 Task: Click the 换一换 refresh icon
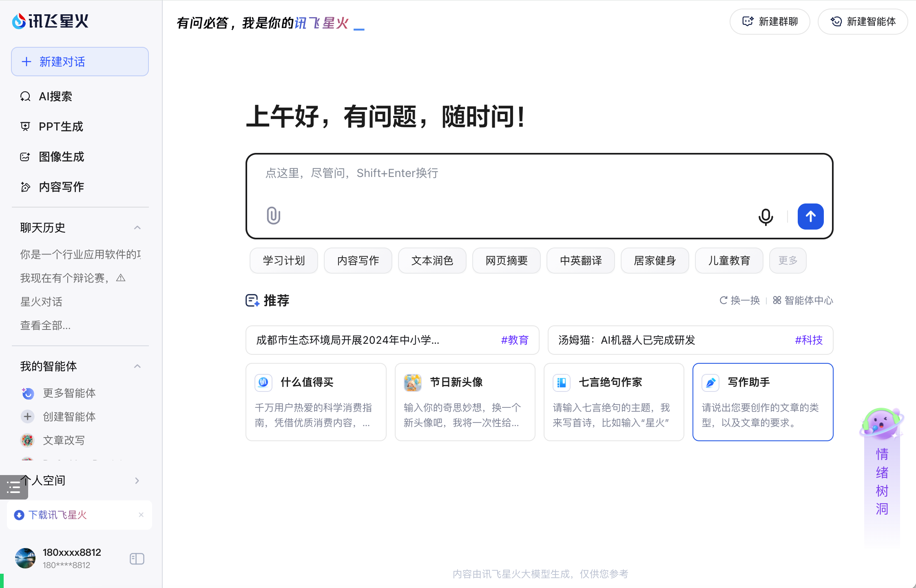click(724, 300)
